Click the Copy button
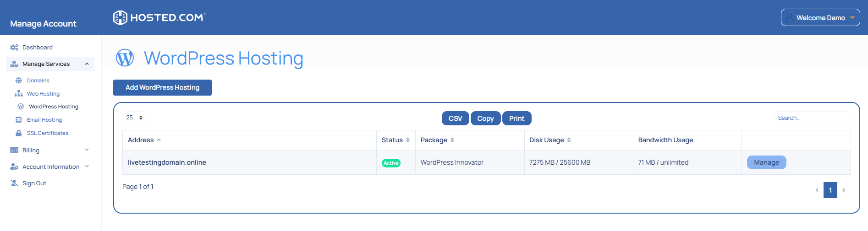This screenshot has width=868, height=231. 485,118
